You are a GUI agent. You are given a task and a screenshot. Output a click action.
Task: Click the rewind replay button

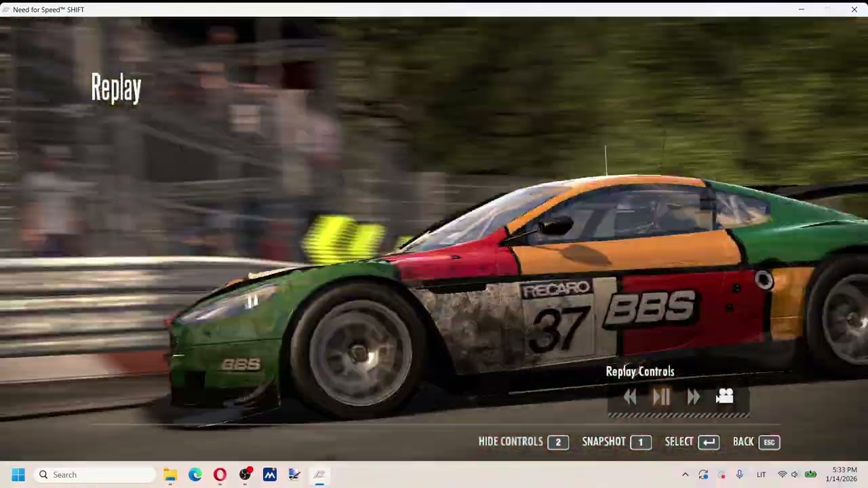tap(630, 397)
